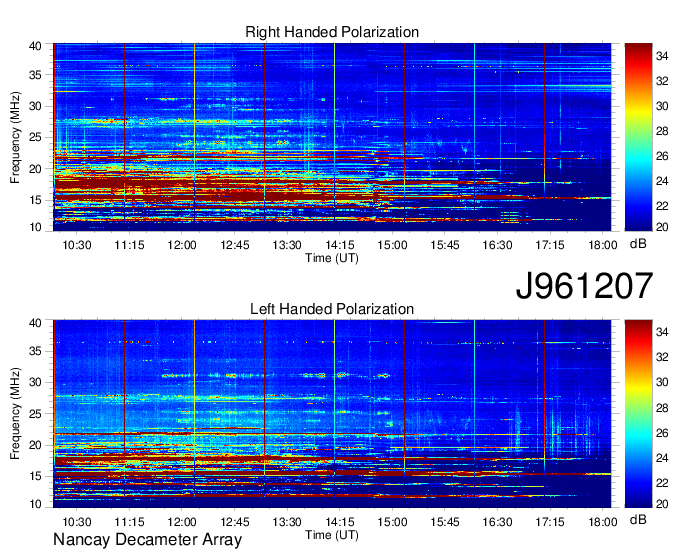Screen dimensions: 680x552
Task: Click "35" MHz tick on Right Handed frequency axis
Action: [x=36, y=75]
